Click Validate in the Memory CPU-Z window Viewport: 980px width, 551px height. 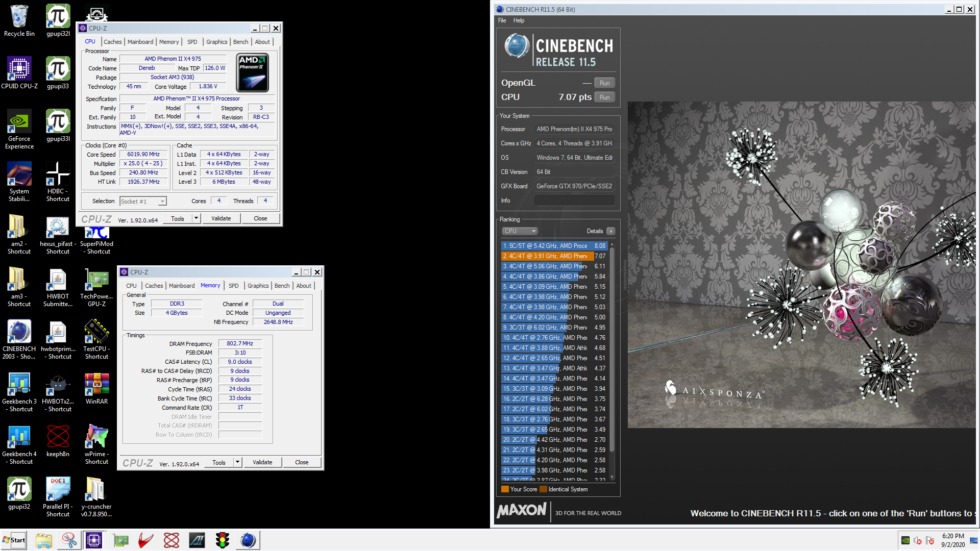pos(262,462)
